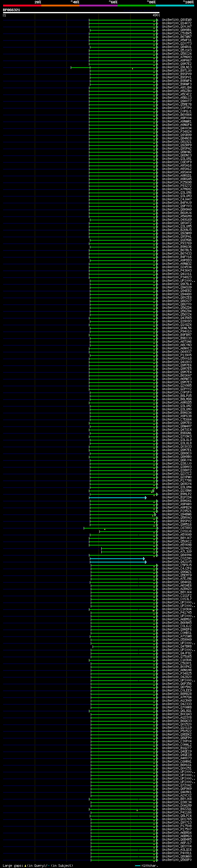
Task: Open hit UniRef100_Q8H9B1
Action: click(x=177, y=30)
